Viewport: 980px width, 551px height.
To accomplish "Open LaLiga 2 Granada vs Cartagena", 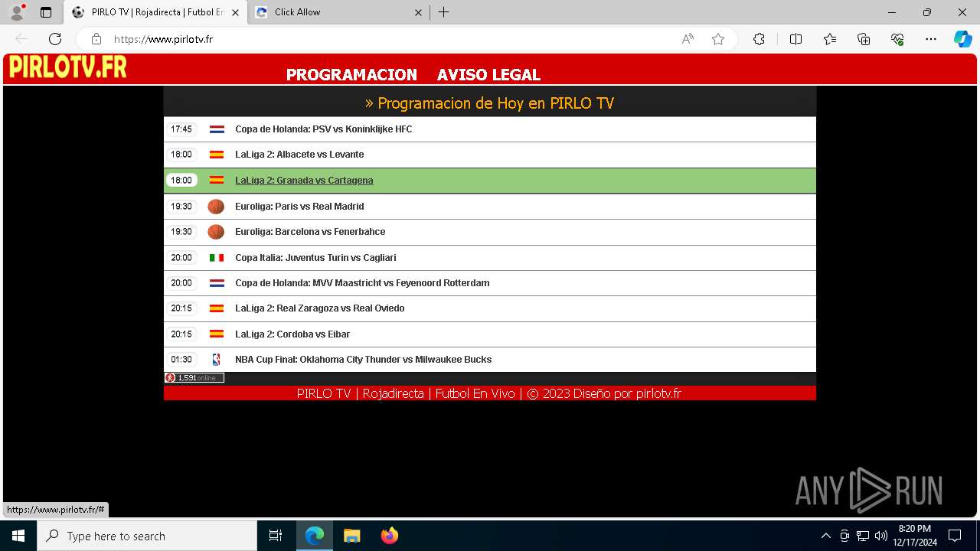I will (x=304, y=181).
